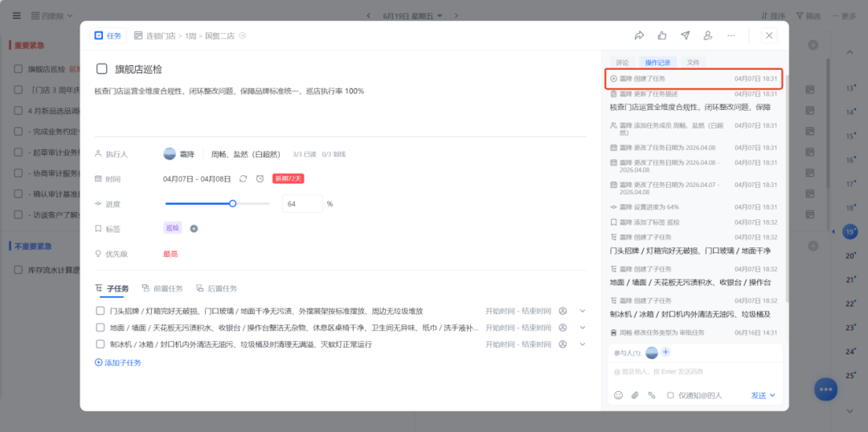This screenshot has height=432, width=868.
Task: Open 连锁门店 breadcrumb link
Action: 161,36
